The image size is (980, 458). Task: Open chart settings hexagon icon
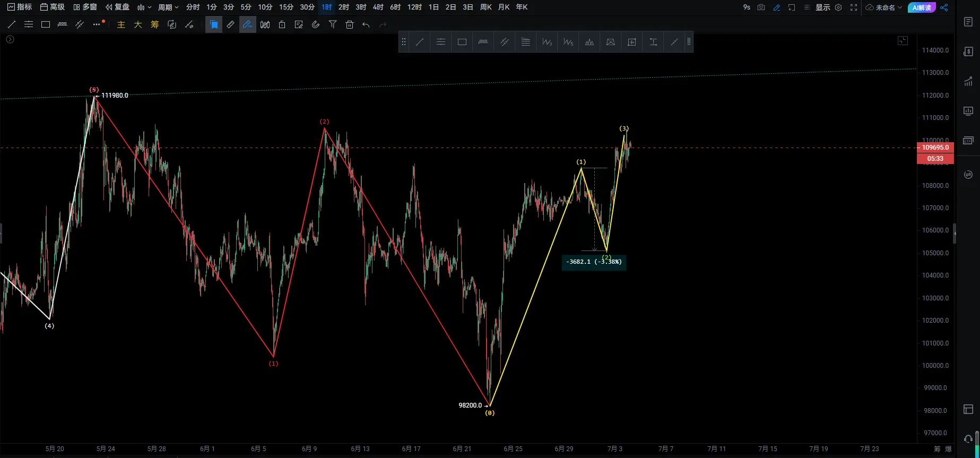(838, 7)
